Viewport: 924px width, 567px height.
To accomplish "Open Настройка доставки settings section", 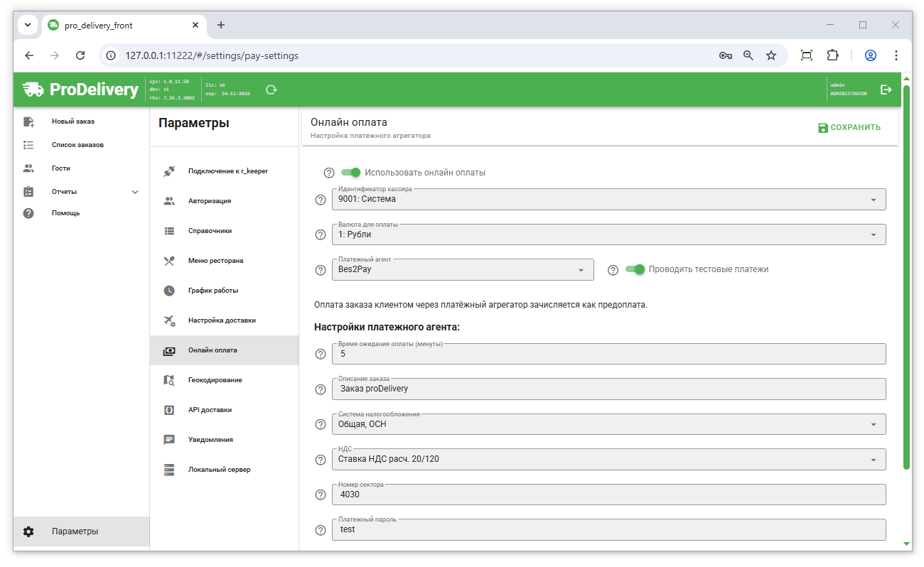I will click(x=222, y=320).
